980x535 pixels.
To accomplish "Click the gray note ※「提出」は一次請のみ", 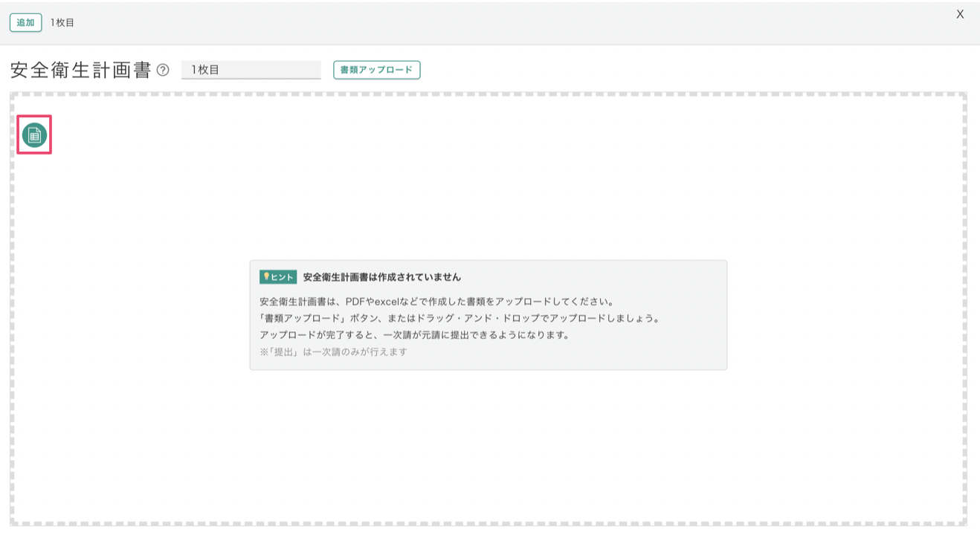I will pyautogui.click(x=333, y=351).
